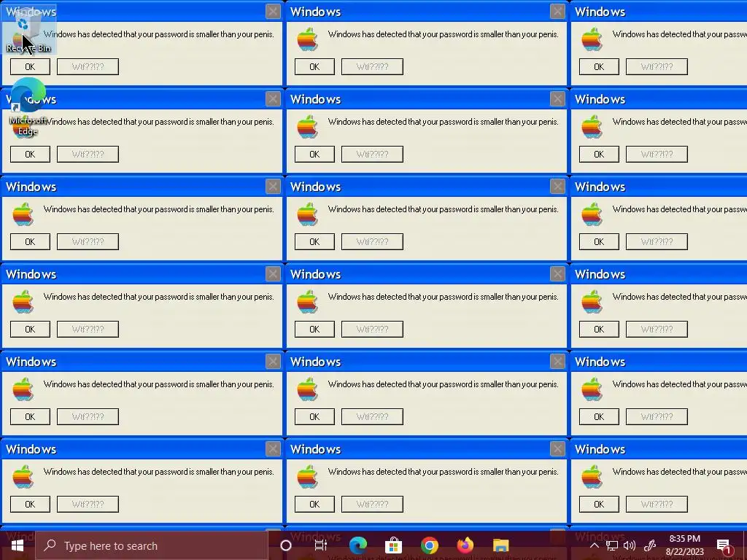Click OK in the fifth-row, middle-column dialog

pos(314,416)
